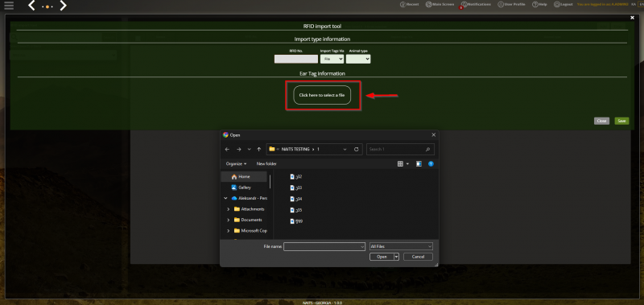Open the Animal type dropdown
644x305 pixels.
click(358, 59)
